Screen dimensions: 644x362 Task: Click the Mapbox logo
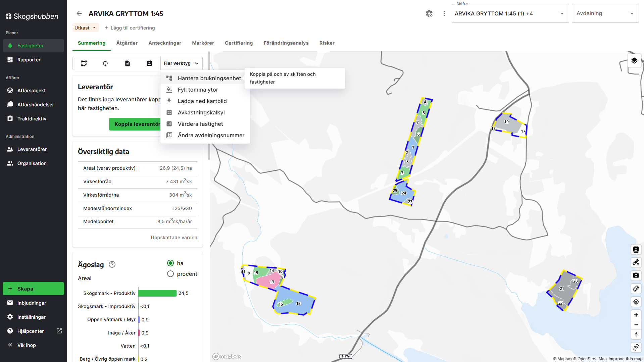pos(227,356)
